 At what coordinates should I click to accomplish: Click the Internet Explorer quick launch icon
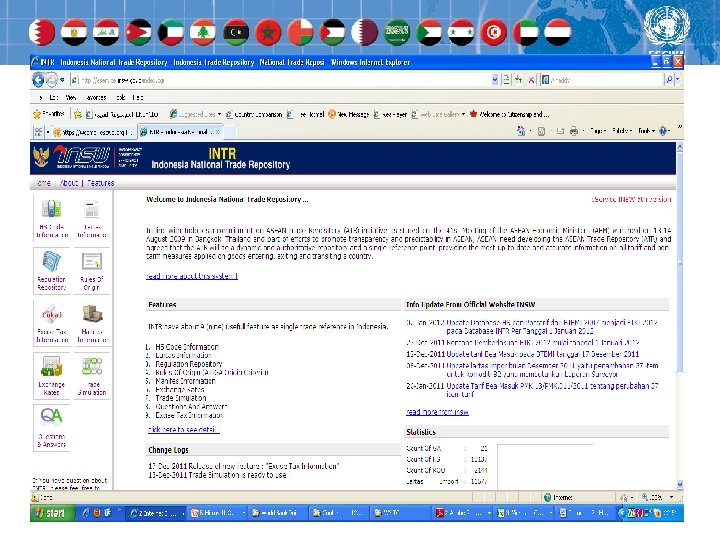pyautogui.click(x=85, y=513)
